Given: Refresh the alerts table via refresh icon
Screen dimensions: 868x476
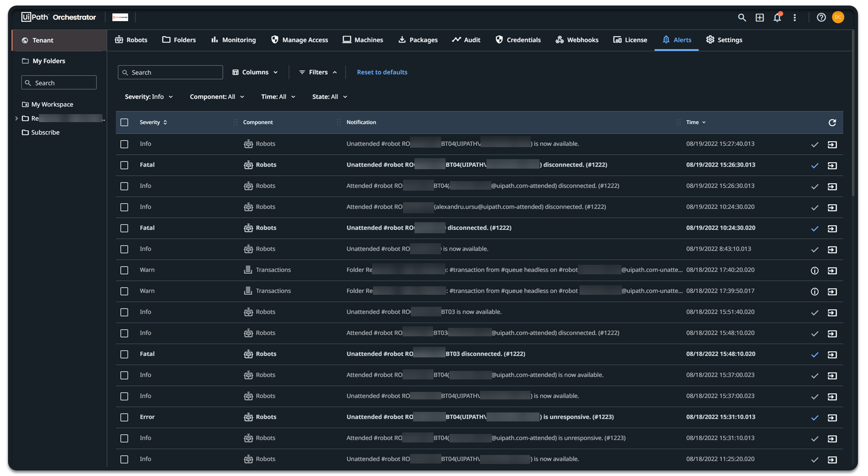Looking at the screenshot, I should coord(832,122).
